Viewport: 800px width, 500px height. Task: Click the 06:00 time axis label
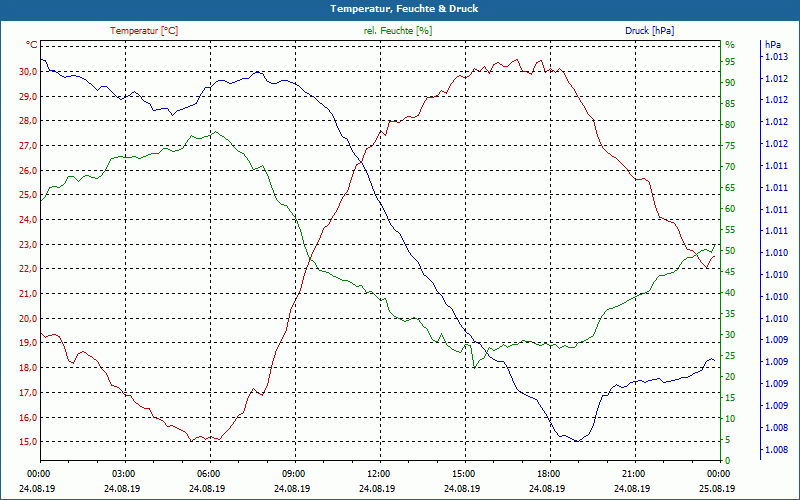207,473
